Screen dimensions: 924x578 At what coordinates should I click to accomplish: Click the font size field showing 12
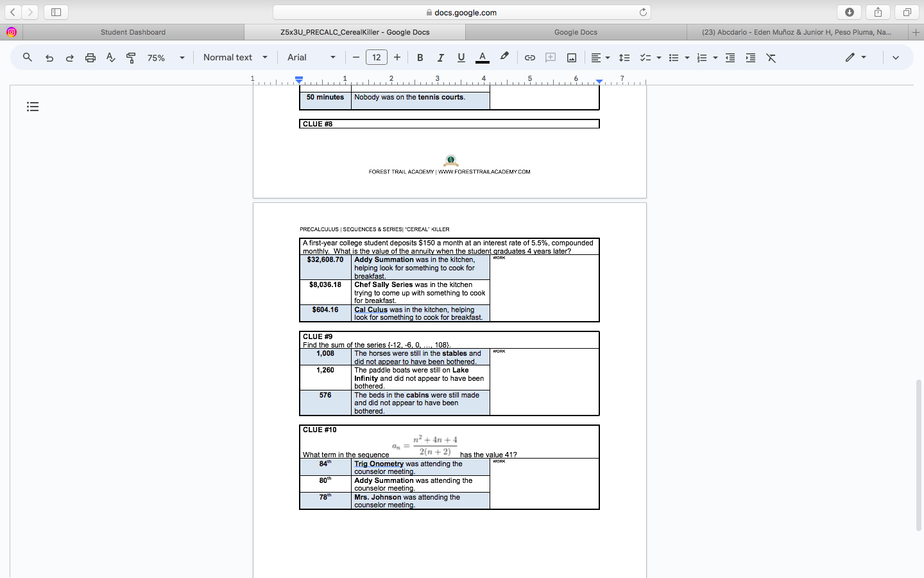pos(377,58)
